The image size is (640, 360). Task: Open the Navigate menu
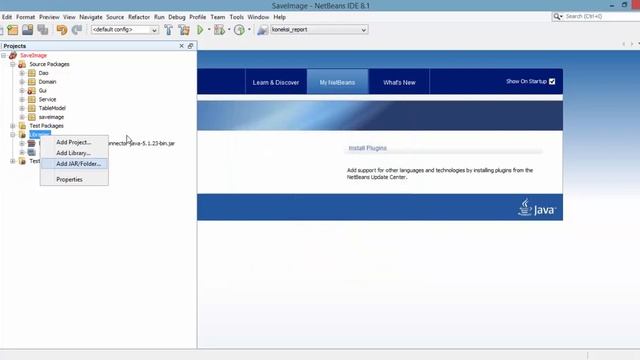(x=91, y=17)
